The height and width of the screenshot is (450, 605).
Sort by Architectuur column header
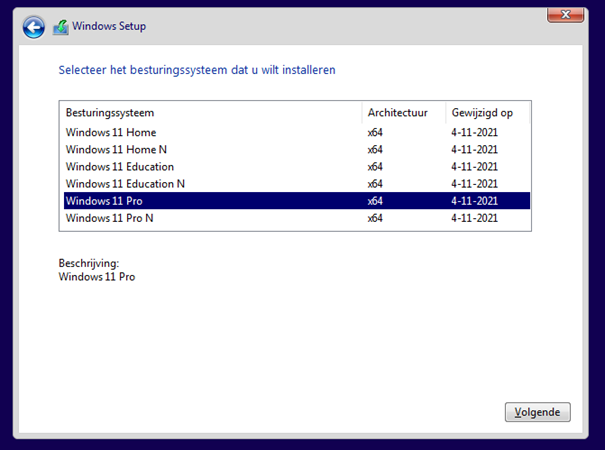point(404,113)
